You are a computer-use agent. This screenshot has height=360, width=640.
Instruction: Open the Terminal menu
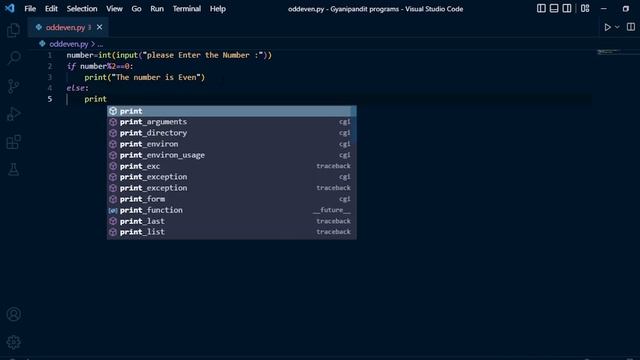click(187, 9)
